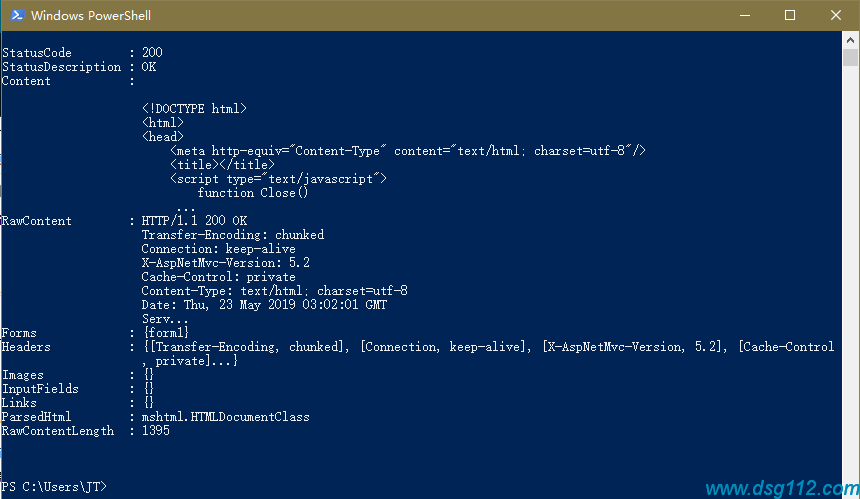Screen dimensions: 860x499
Task: Close the Windows PowerShell window
Action: pos(835,15)
